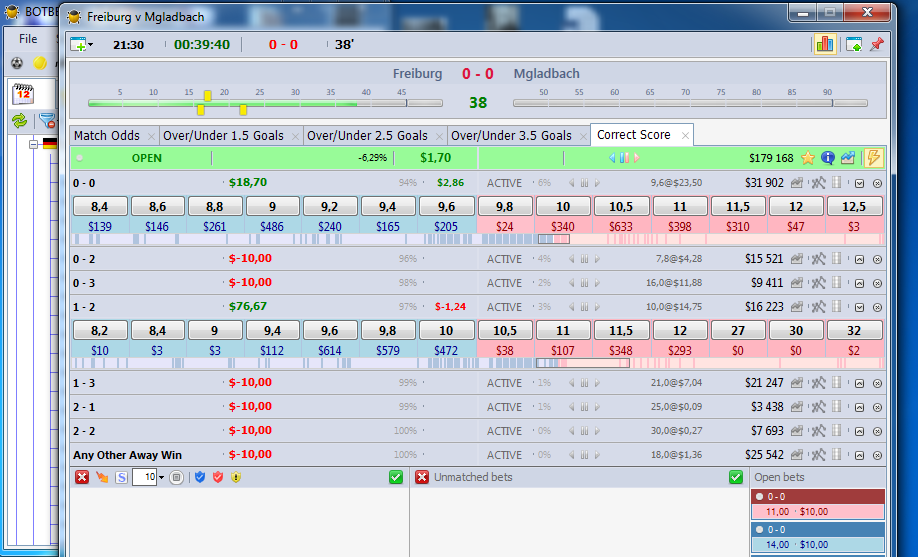Click the 32 price button in 1 - 2
This screenshot has height=557, width=918.
click(854, 330)
